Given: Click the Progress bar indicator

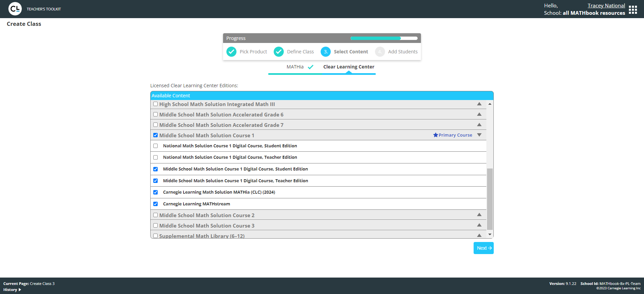Looking at the screenshot, I should coord(384,38).
